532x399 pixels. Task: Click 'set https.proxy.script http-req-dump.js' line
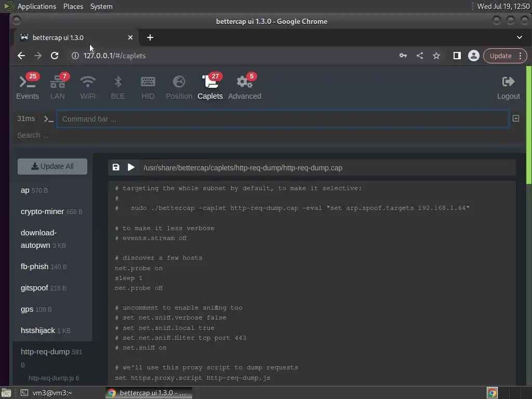pos(192,378)
